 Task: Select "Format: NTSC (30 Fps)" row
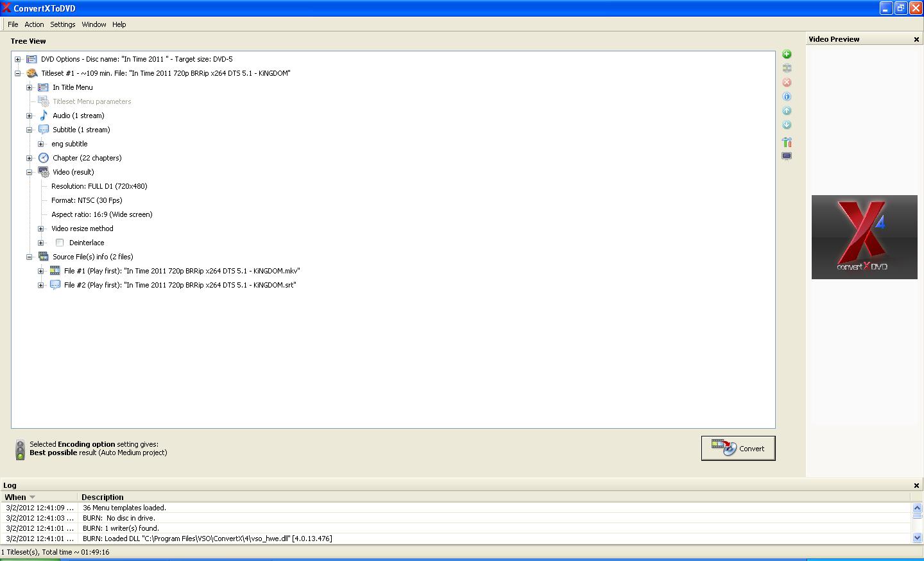[x=87, y=200]
